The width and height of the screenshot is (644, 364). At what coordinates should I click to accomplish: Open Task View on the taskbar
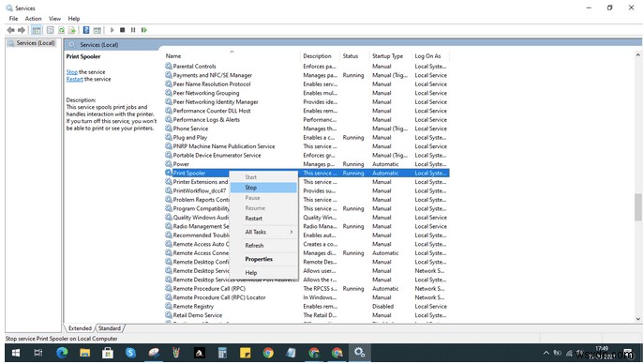38,353
